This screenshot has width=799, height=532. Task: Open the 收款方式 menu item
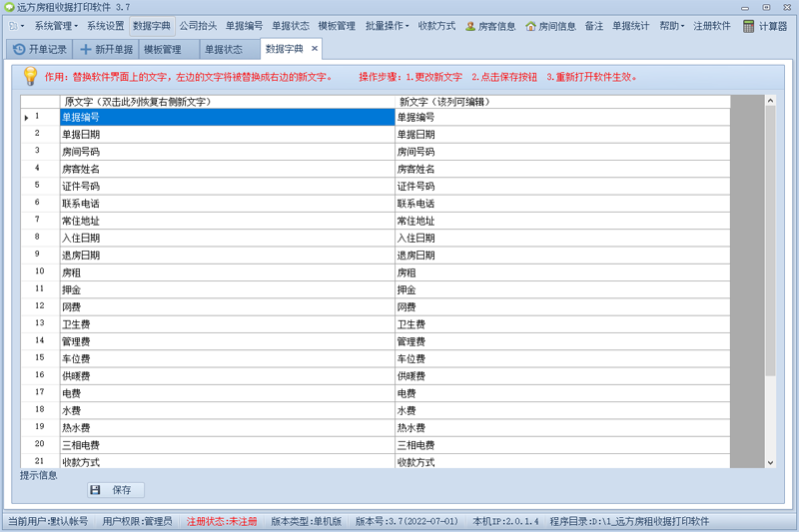[x=436, y=26]
